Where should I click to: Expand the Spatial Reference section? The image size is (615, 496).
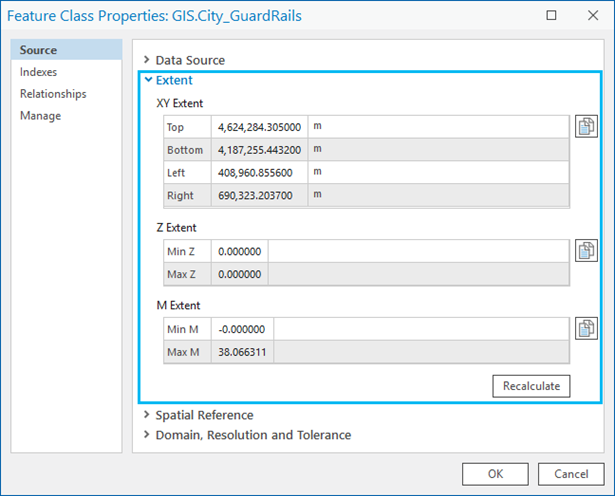point(204,415)
